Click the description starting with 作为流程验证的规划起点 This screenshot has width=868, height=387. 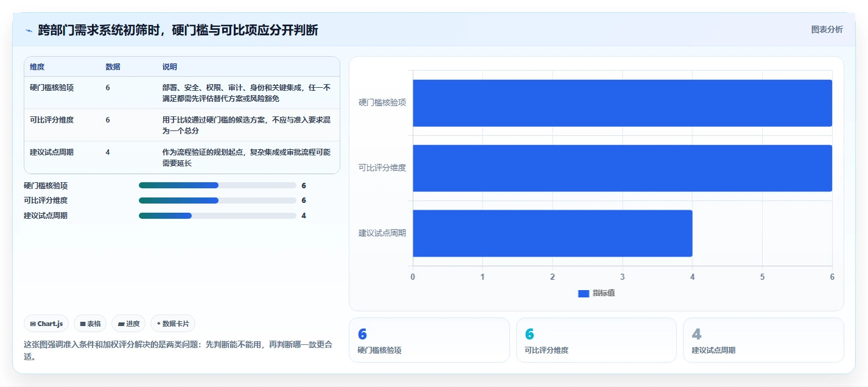coord(247,157)
